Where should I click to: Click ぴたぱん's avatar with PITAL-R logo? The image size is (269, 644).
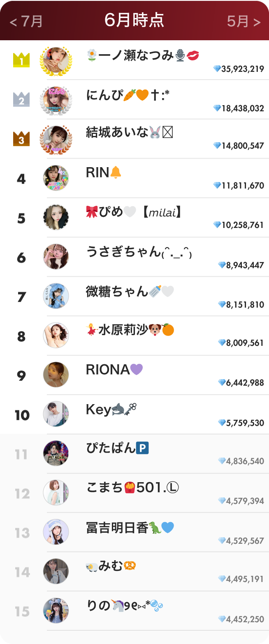click(56, 454)
